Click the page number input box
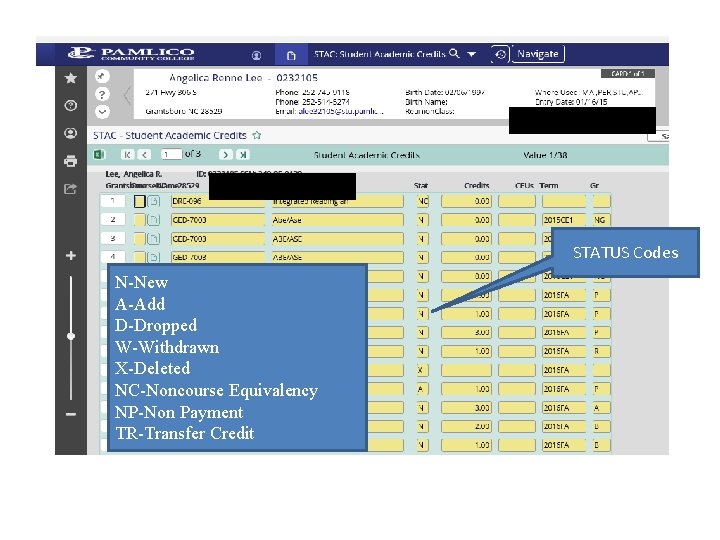720x540 pixels. tap(171, 154)
